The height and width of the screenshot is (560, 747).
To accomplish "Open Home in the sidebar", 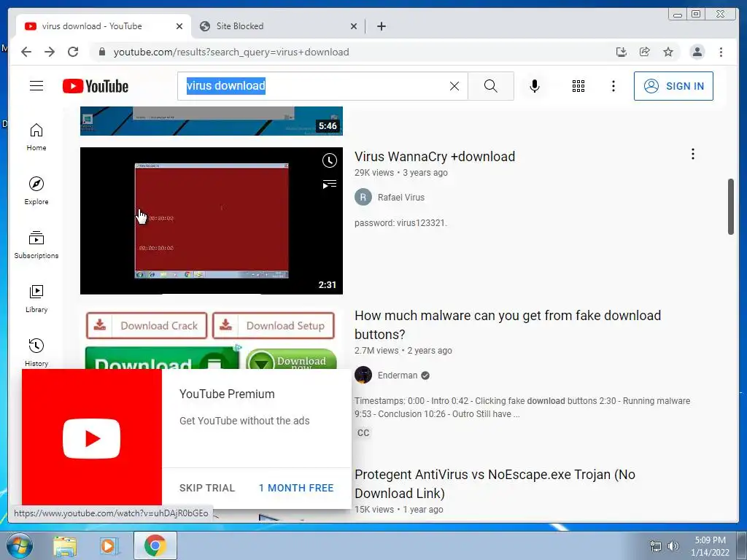I will [x=36, y=137].
